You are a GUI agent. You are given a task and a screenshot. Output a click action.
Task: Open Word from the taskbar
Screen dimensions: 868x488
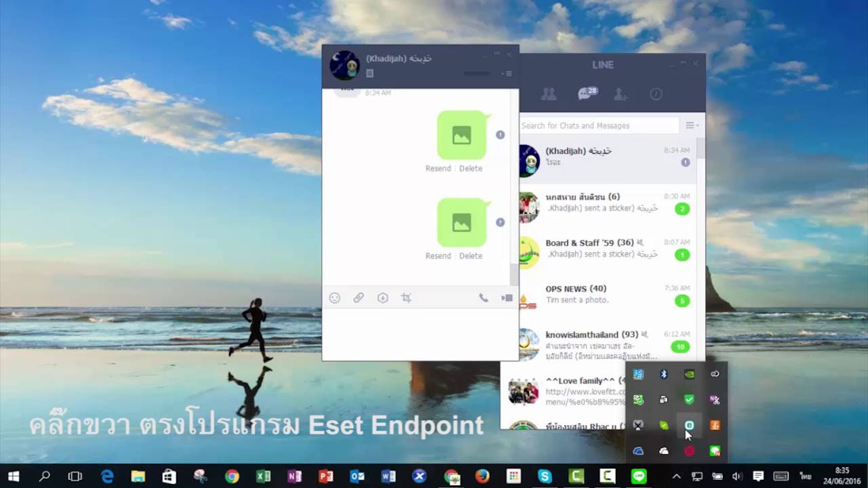(388, 476)
